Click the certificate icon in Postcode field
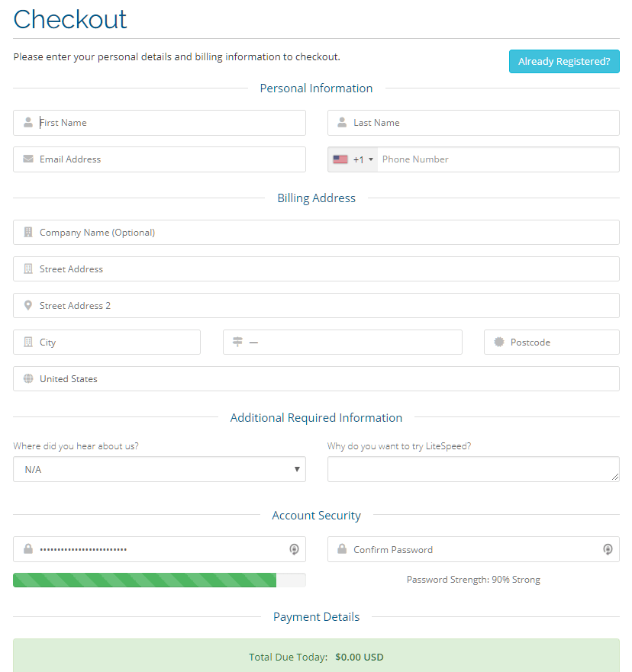Screen dimensions: 632x672 coord(498,342)
